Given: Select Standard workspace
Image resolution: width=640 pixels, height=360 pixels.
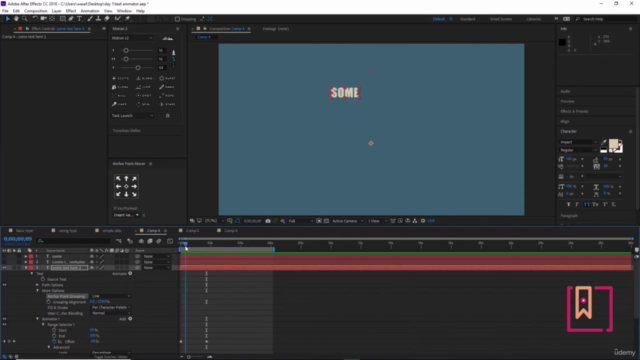Looking at the screenshot, I should click(467, 19).
